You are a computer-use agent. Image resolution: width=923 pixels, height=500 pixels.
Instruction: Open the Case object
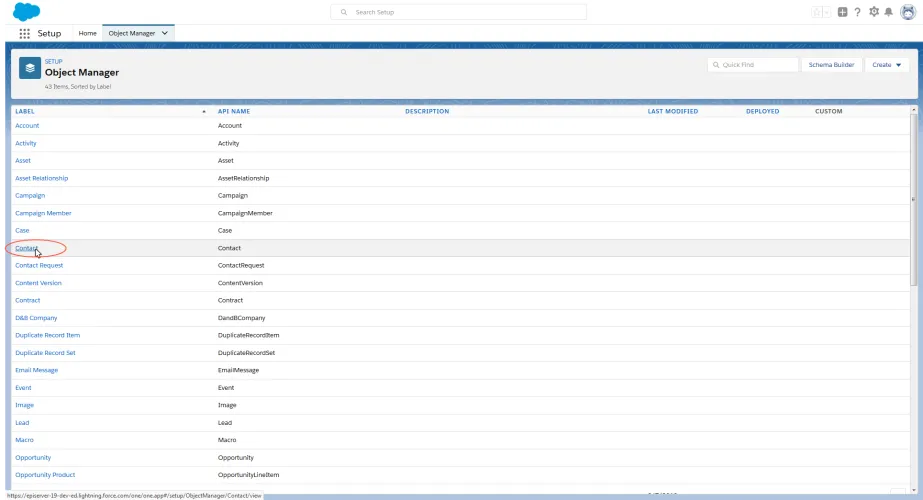pos(22,230)
